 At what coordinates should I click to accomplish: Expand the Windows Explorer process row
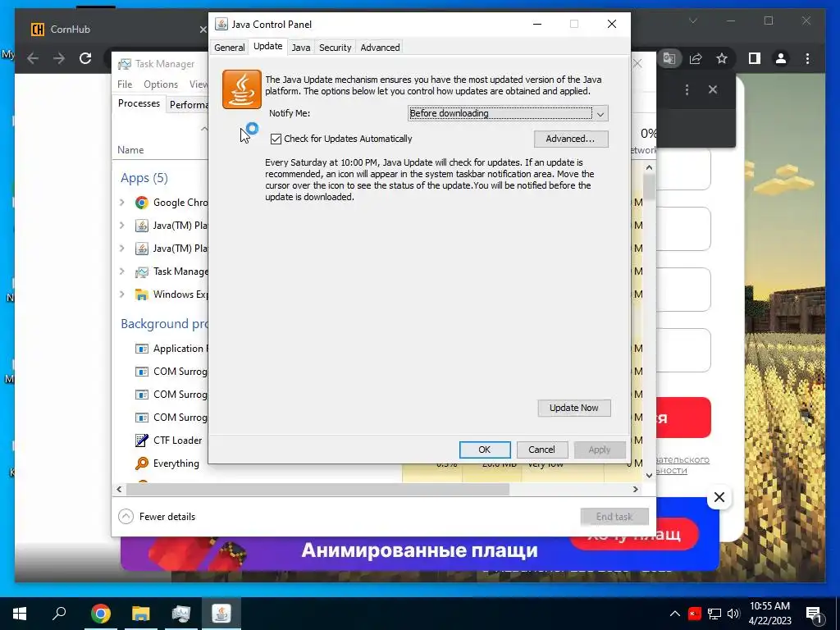click(121, 294)
